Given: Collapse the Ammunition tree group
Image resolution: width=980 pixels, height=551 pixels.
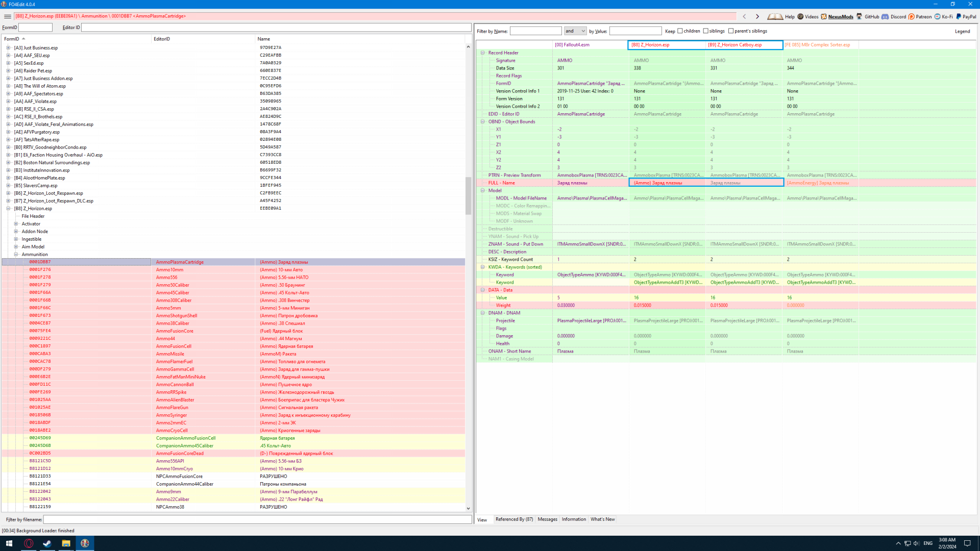Looking at the screenshot, I should pos(16,254).
